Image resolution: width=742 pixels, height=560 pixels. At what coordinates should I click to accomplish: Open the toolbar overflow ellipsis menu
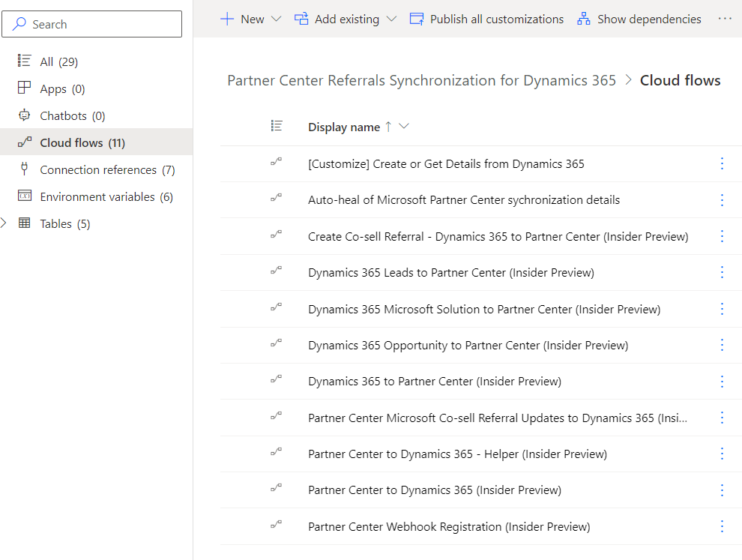(x=724, y=19)
